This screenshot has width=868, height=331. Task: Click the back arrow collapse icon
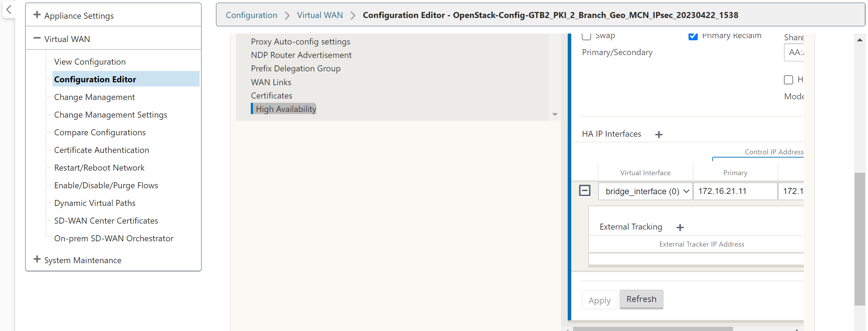pyautogui.click(x=9, y=10)
